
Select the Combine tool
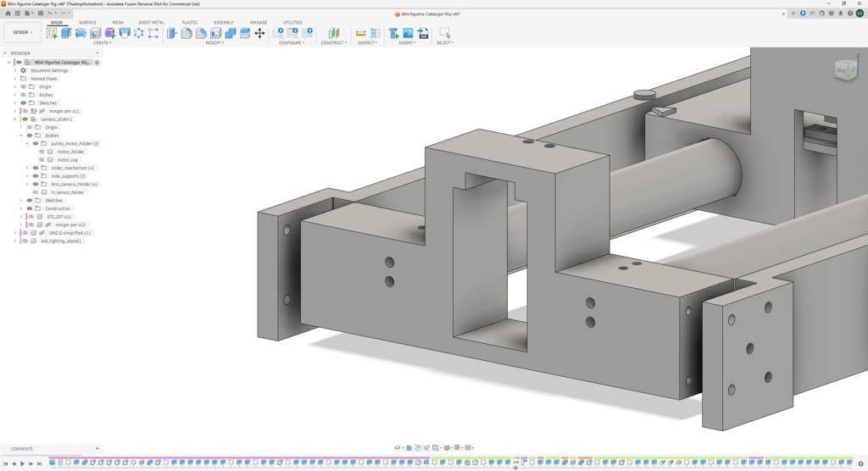point(231,33)
